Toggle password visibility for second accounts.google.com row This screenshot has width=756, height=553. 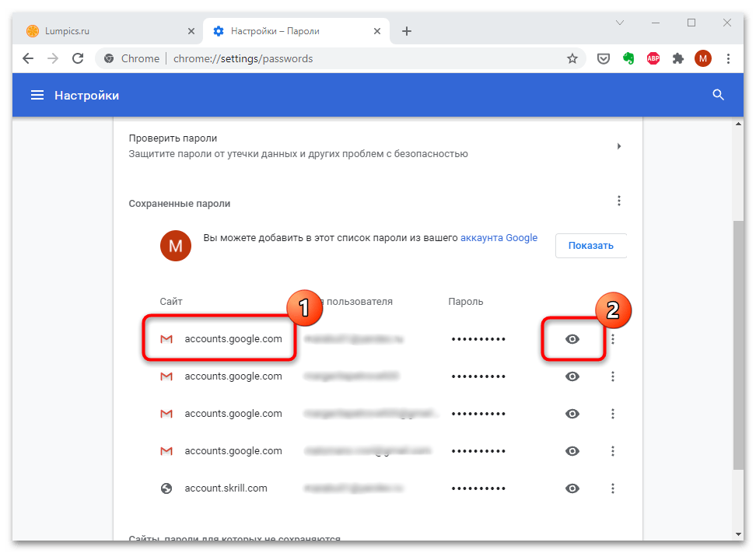[572, 376]
